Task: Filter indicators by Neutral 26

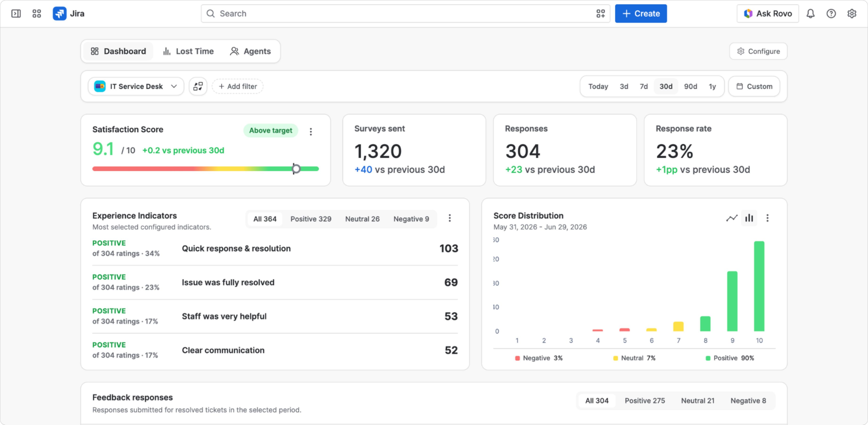Action: pos(362,219)
